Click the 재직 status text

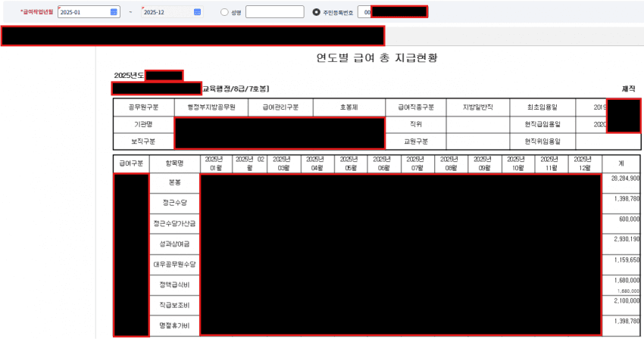click(x=628, y=89)
